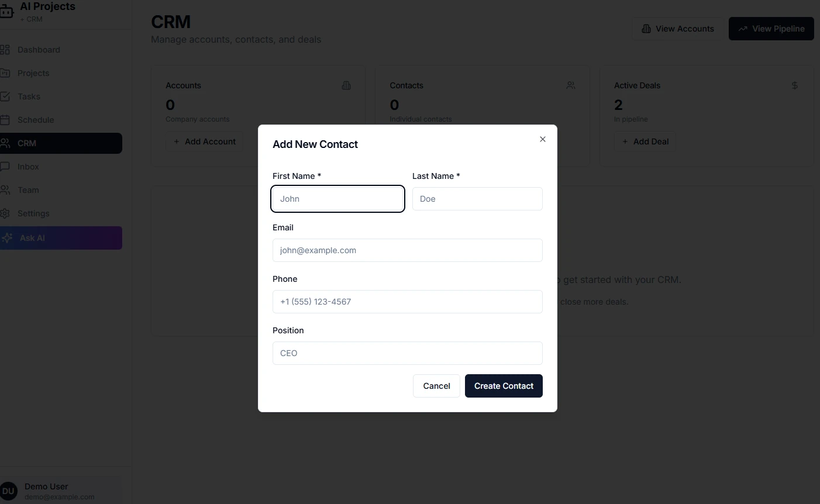Image resolution: width=820 pixels, height=504 pixels.
Task: Click the Settings gear icon
Action: (5, 213)
